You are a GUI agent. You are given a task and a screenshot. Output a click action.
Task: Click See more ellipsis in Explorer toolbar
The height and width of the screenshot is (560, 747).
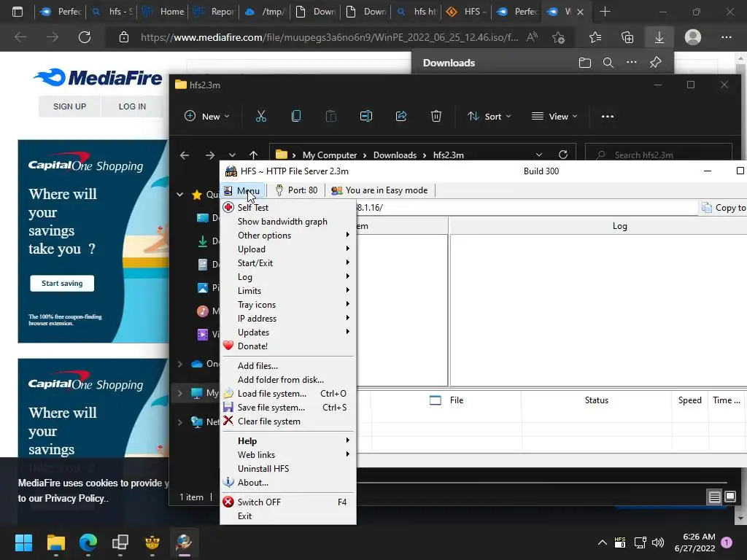(608, 116)
